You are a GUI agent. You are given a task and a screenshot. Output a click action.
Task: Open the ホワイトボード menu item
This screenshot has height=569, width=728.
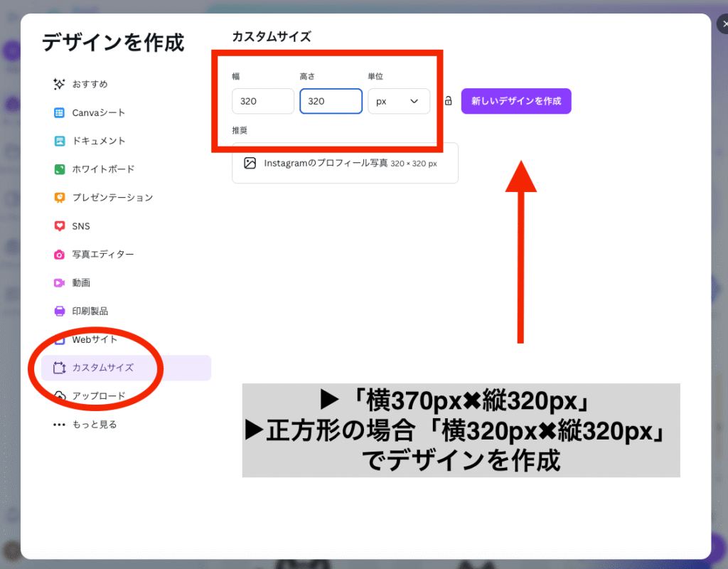[x=127, y=169]
